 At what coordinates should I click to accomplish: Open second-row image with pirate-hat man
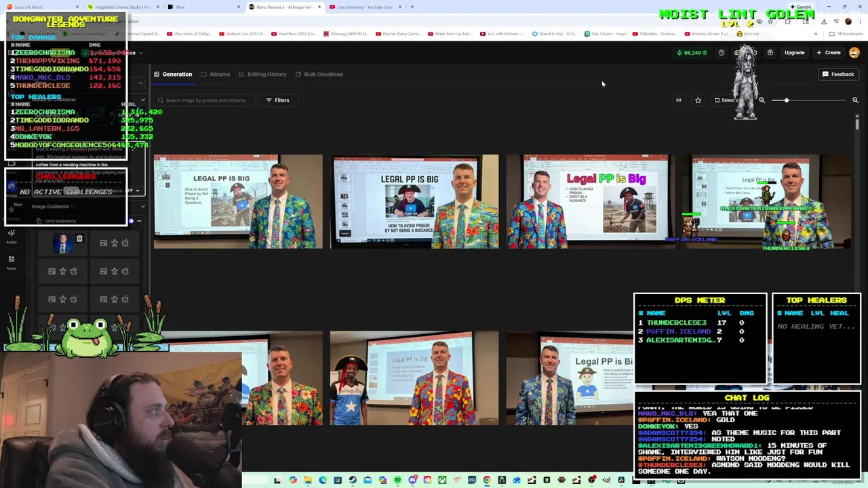tap(414, 378)
